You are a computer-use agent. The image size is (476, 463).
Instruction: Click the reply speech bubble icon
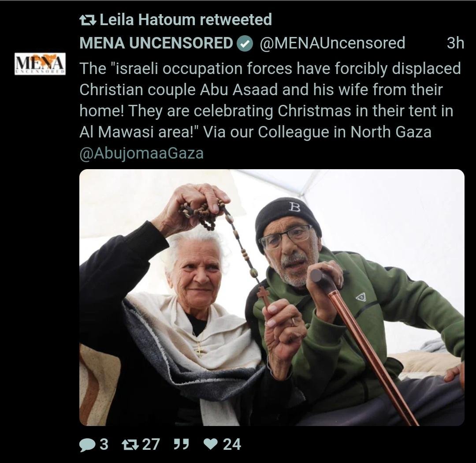click(x=87, y=445)
